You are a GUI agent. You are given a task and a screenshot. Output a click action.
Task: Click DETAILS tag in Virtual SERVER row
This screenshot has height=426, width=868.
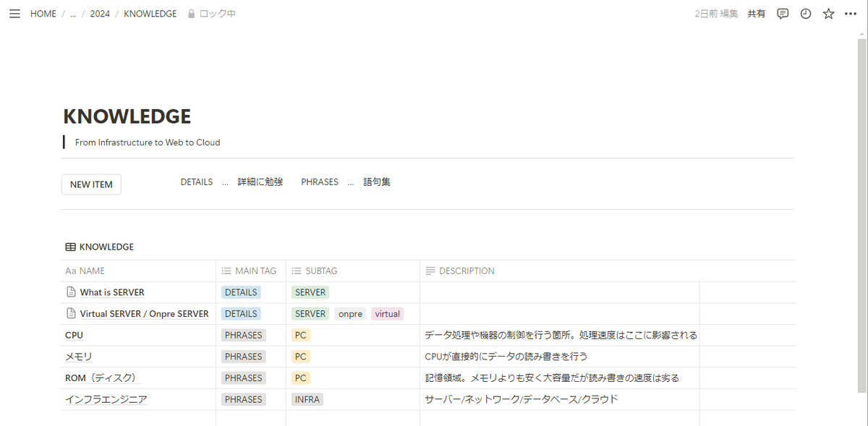tap(241, 314)
